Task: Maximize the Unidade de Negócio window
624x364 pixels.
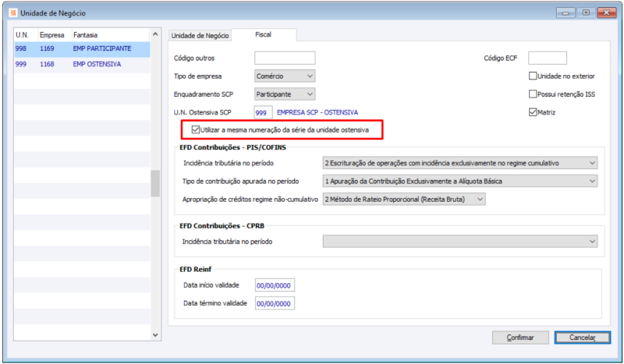Action: [586, 13]
